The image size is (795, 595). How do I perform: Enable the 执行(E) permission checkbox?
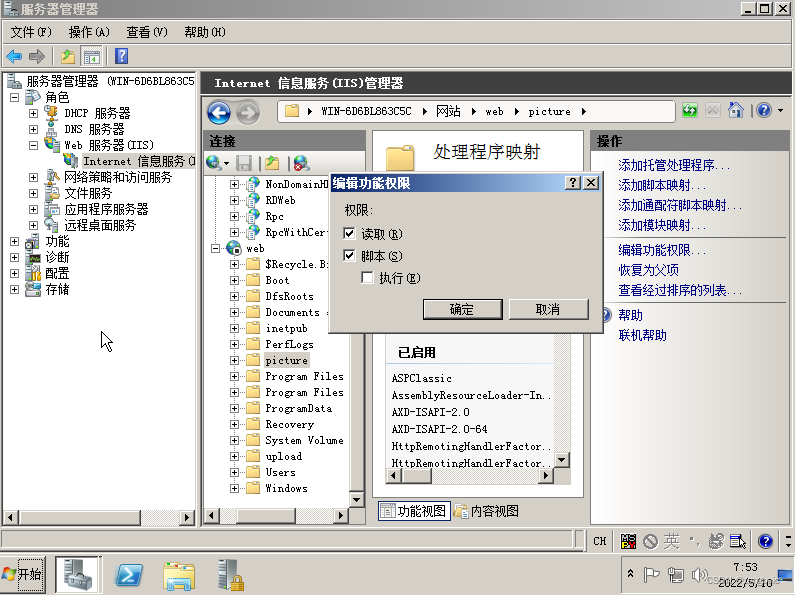coord(367,277)
